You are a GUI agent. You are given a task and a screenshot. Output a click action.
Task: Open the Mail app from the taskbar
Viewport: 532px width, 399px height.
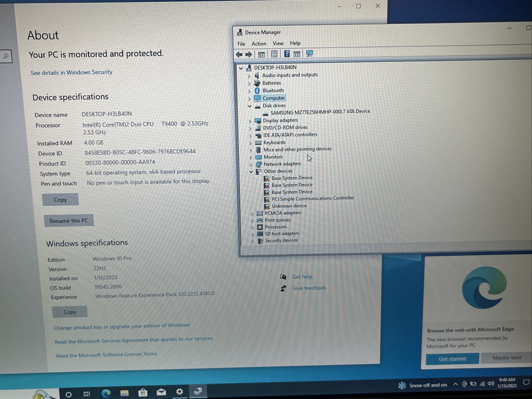(161, 392)
